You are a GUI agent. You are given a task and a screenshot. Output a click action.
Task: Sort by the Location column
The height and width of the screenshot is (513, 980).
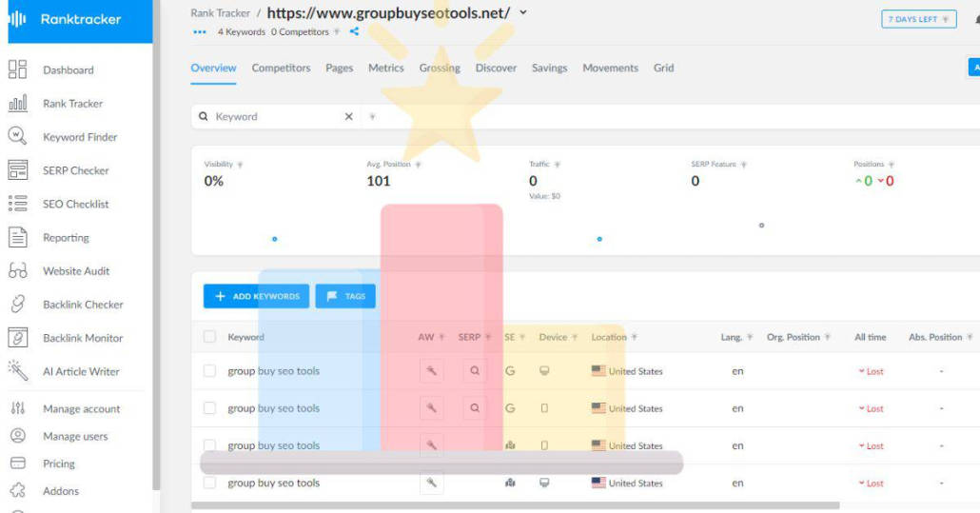(x=614, y=337)
